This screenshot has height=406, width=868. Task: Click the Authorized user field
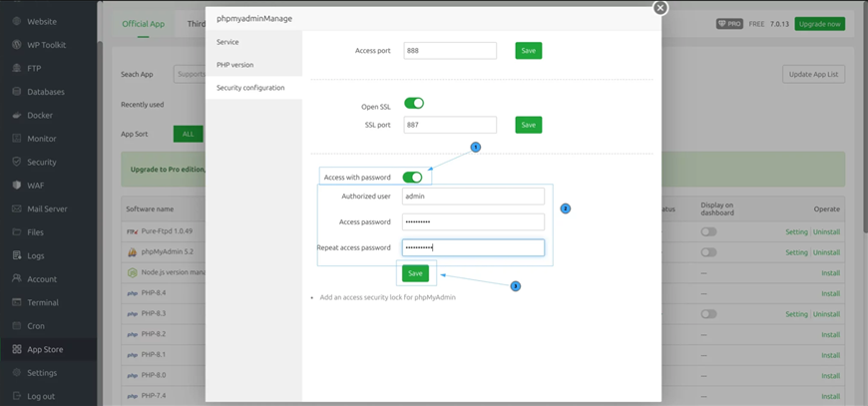473,196
